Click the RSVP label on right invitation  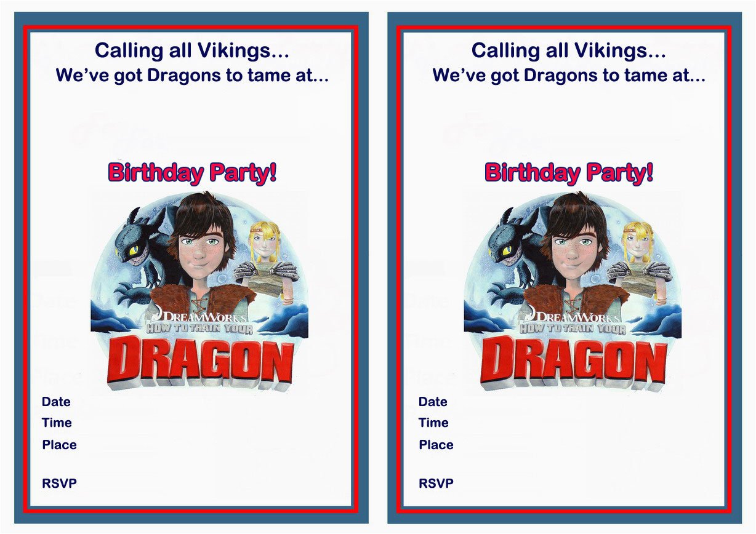pyautogui.click(x=436, y=484)
